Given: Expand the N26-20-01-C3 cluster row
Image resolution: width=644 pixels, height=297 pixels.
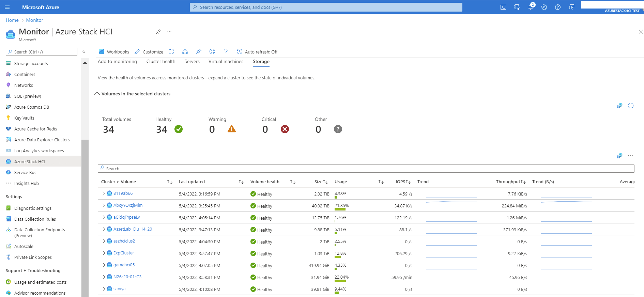Looking at the screenshot, I should coord(104,277).
